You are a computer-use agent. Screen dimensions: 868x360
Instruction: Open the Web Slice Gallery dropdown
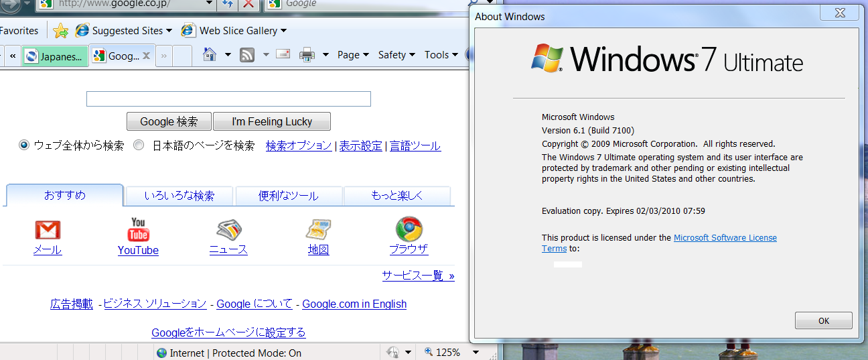point(283,31)
